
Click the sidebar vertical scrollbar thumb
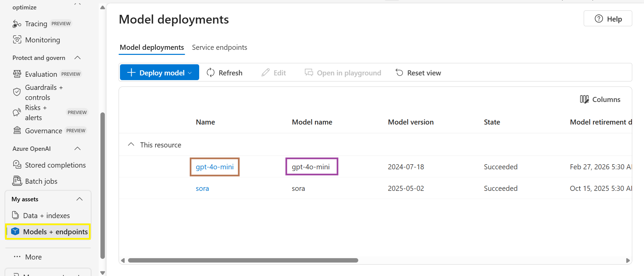pos(103,186)
